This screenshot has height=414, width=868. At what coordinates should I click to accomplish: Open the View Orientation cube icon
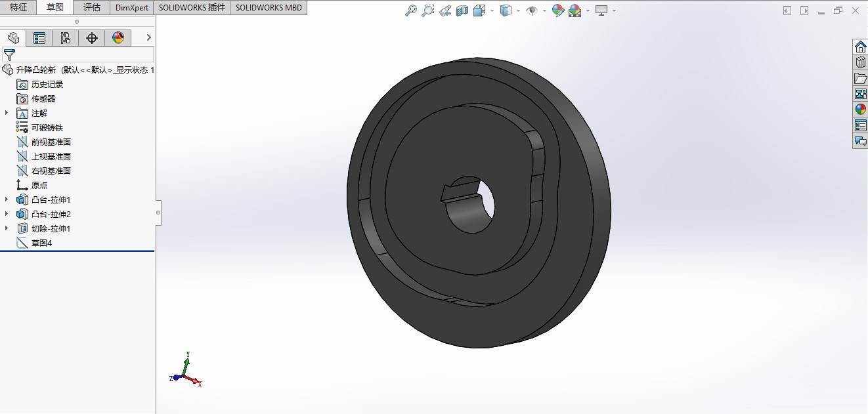(479, 10)
